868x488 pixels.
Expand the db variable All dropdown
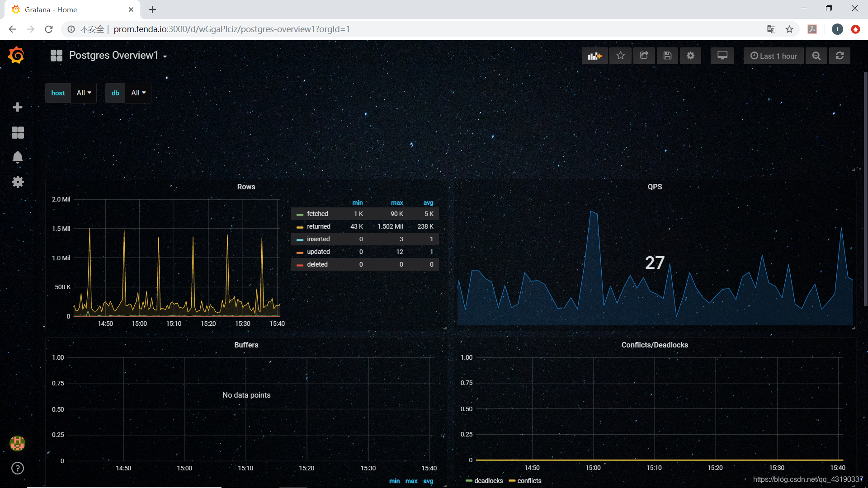pyautogui.click(x=138, y=93)
